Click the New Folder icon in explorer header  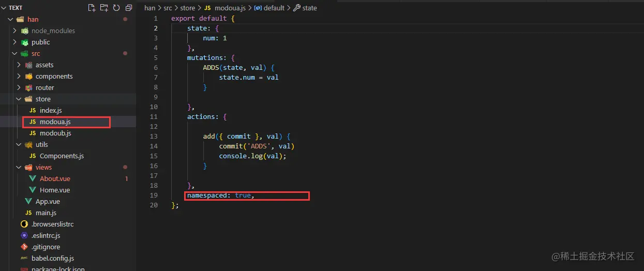tap(104, 8)
